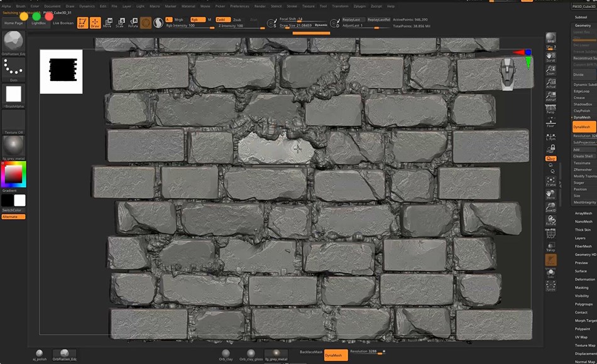Activate the Scale mode icon
Image resolution: width=597 pixels, height=364 pixels.
click(119, 23)
